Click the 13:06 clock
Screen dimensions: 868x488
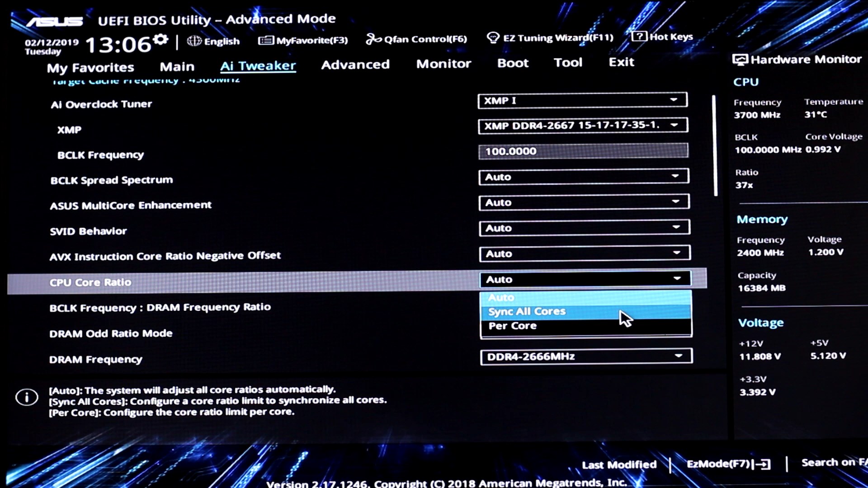pos(118,45)
